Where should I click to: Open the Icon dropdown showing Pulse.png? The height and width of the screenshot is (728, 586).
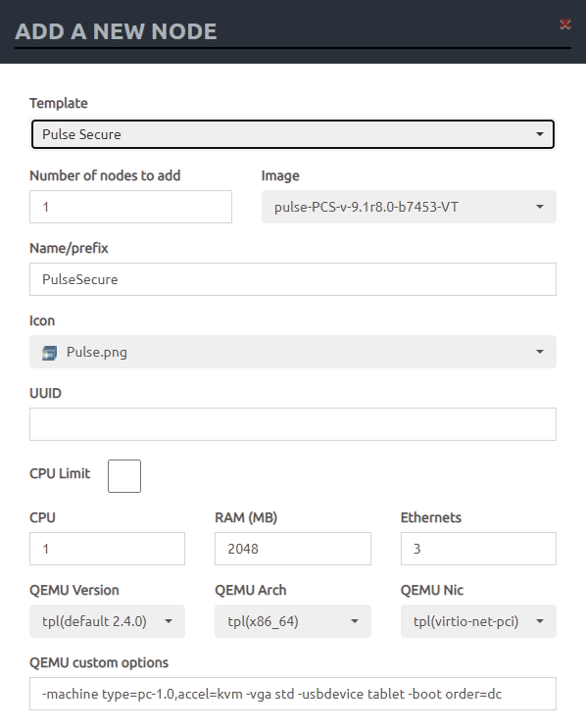293,352
